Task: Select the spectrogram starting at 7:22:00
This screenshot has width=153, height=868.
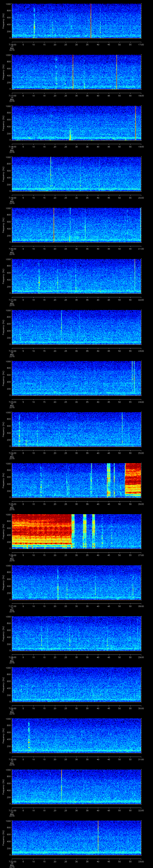Action: point(76,327)
